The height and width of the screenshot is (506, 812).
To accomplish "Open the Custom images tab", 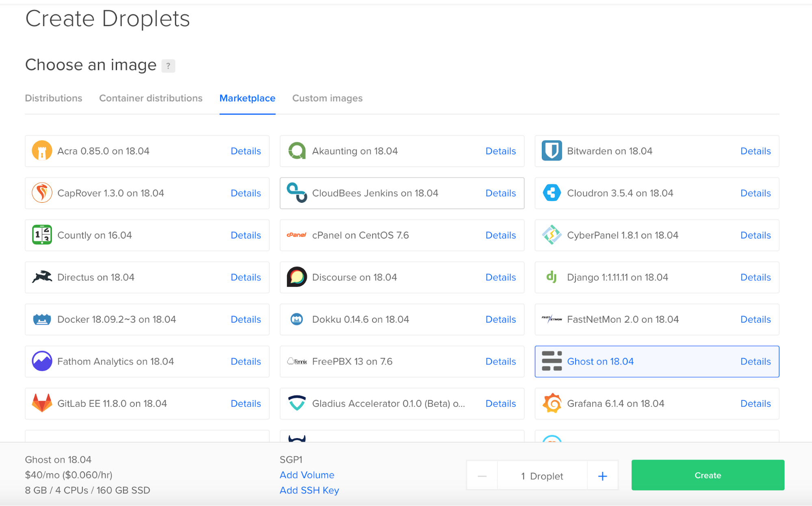I will tap(327, 98).
